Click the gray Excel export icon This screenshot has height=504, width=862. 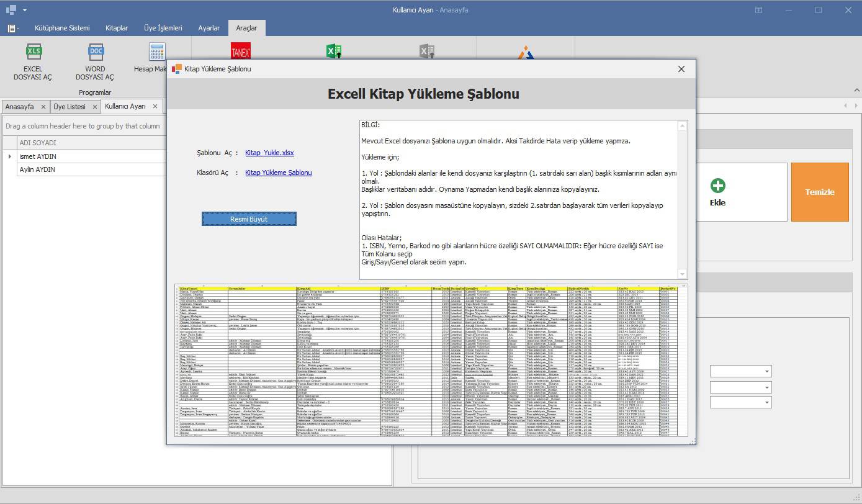coord(427,51)
